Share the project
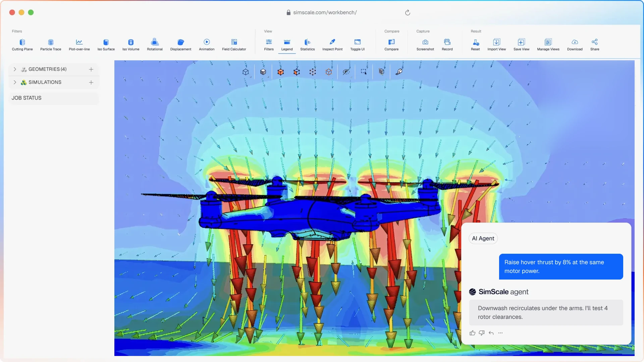 coord(595,45)
